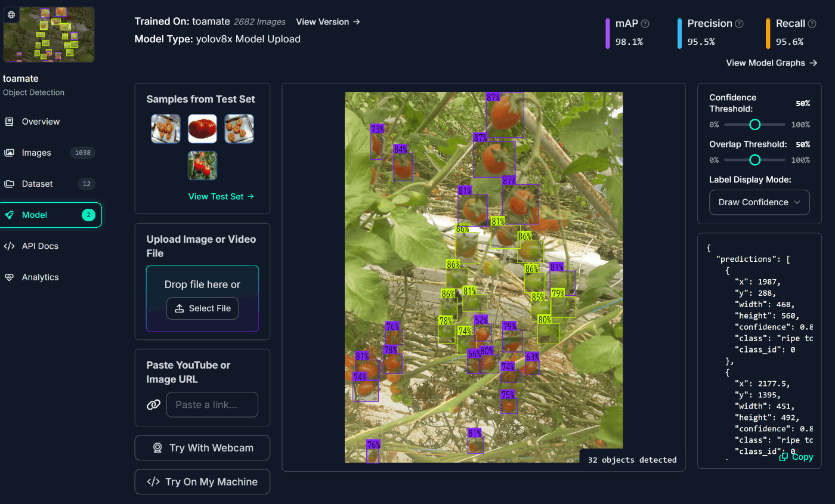Click the "x": 1987 line in JSON

coord(757,282)
